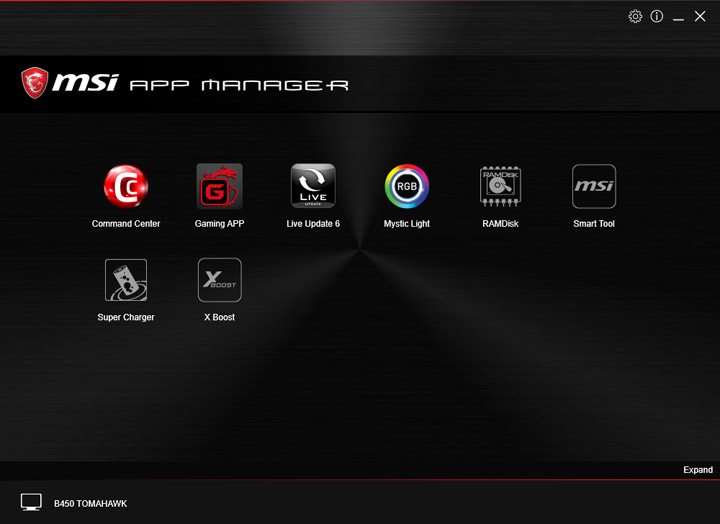Click the monitor icon beside B450 TOMAHAWK
Image resolution: width=720 pixels, height=524 pixels.
coord(31,502)
